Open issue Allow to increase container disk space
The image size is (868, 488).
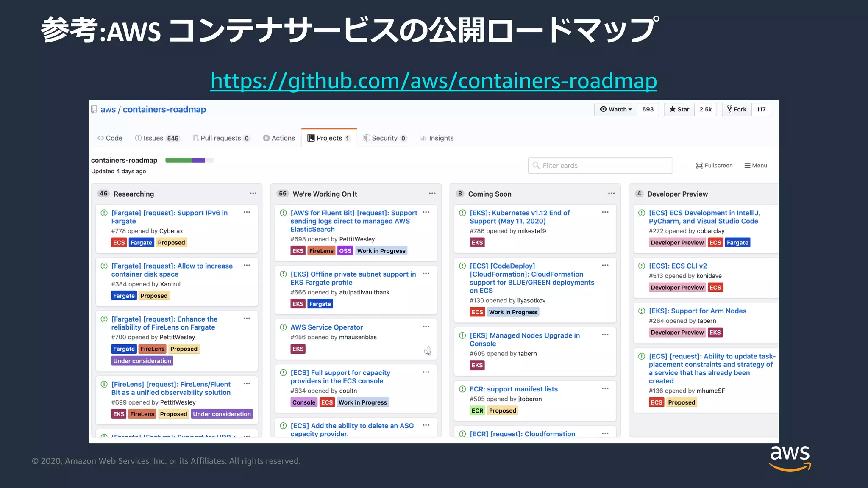coord(172,270)
